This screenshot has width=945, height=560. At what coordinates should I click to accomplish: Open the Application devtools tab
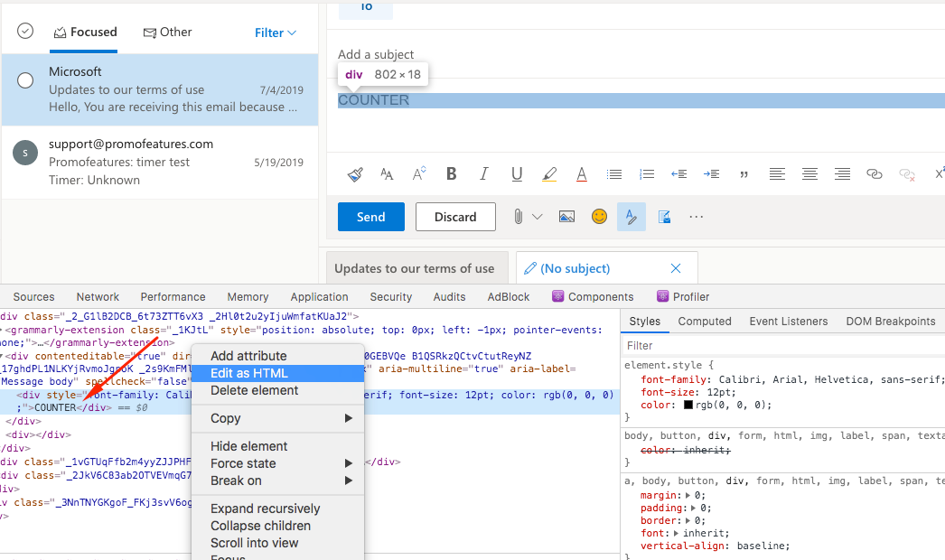[319, 296]
